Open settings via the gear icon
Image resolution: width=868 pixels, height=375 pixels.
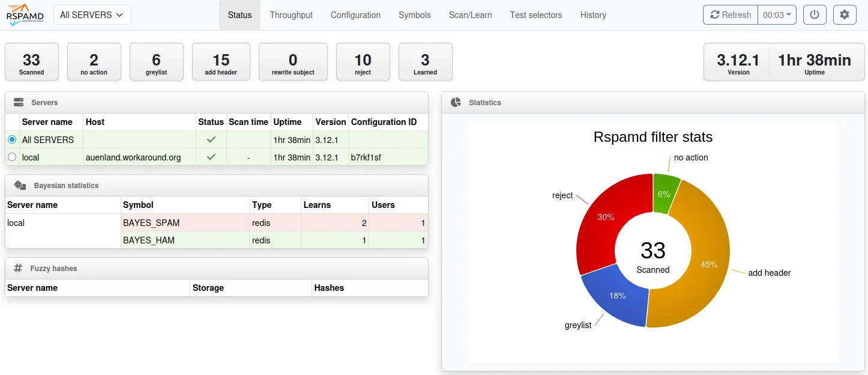coord(845,15)
